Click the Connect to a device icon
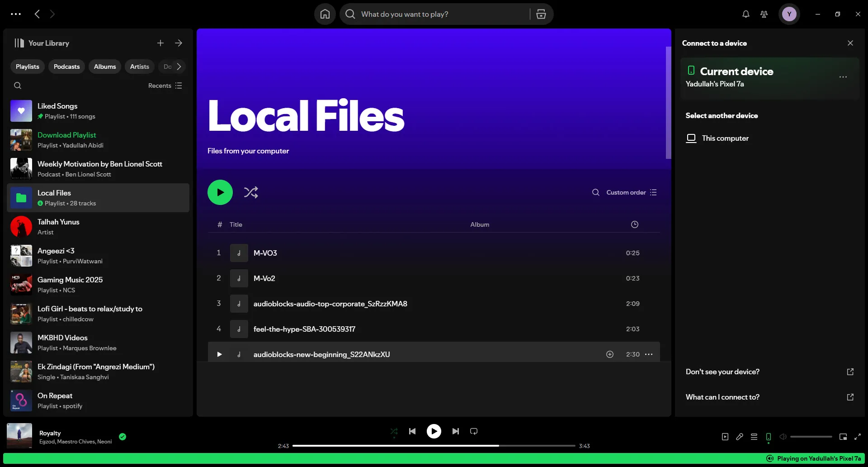The image size is (868, 467). (x=768, y=437)
